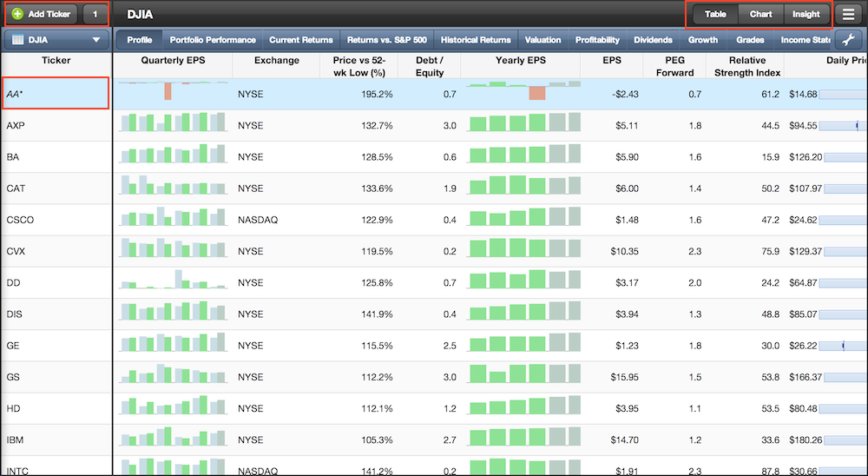
Task: Open the Valuation tab
Action: (x=542, y=40)
